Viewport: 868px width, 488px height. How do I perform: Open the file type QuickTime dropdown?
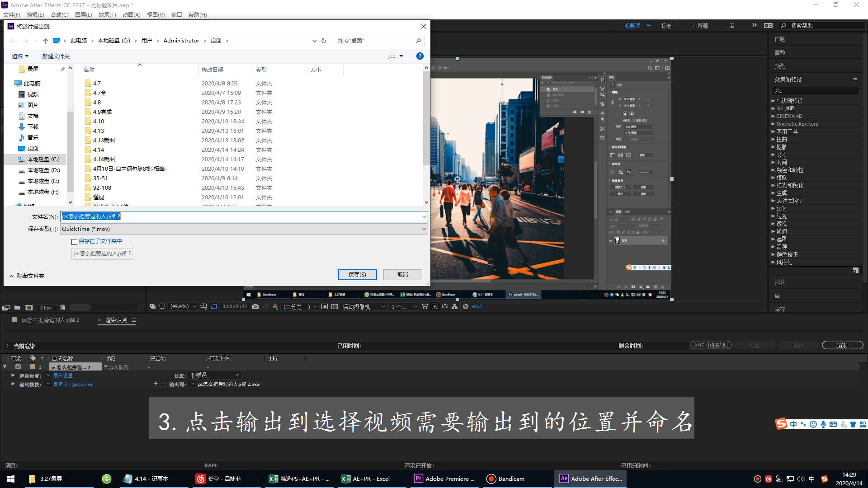click(244, 229)
